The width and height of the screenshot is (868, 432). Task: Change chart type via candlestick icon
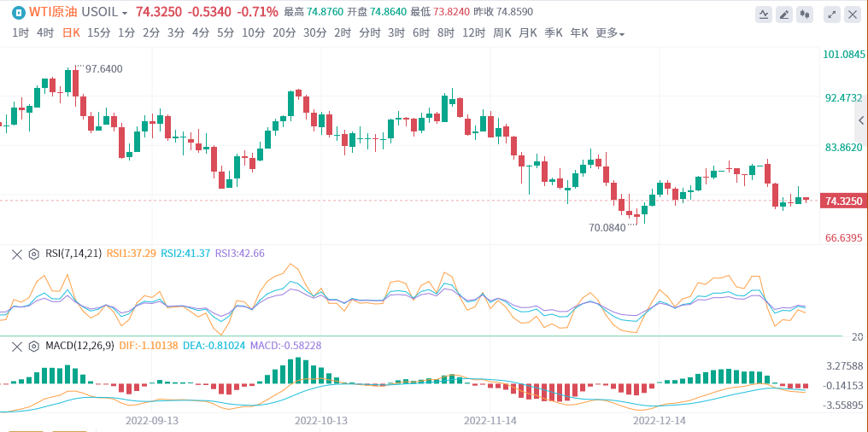point(805,15)
